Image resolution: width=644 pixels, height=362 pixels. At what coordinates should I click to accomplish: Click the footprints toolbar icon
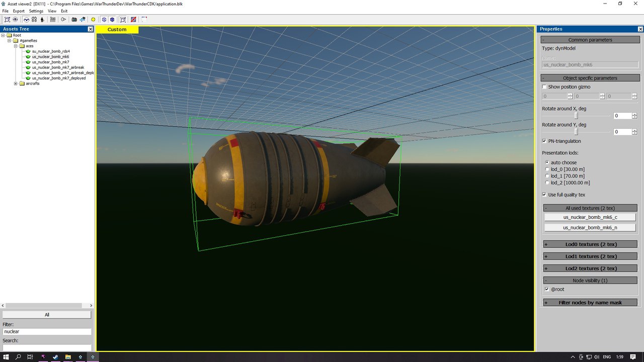click(x=34, y=20)
